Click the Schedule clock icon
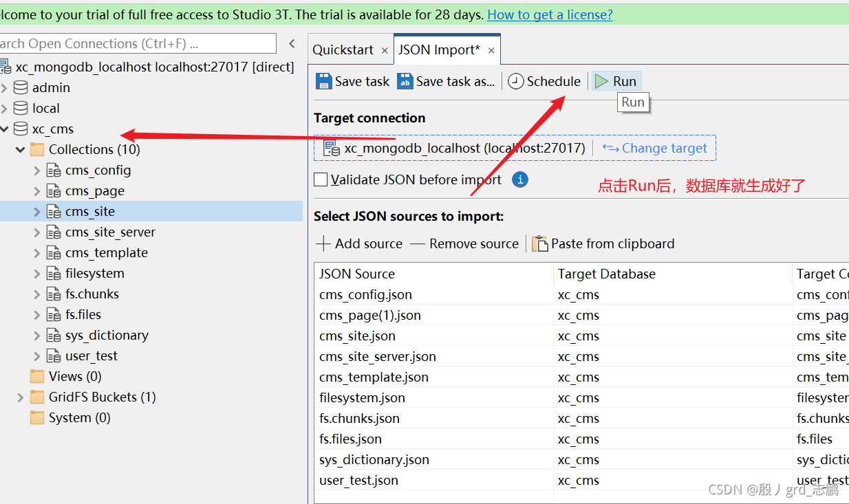The height and width of the screenshot is (504, 849). [516, 81]
